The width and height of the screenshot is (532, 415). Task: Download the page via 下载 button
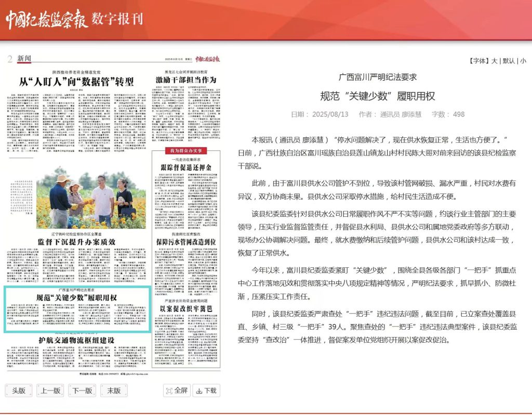[206, 391]
